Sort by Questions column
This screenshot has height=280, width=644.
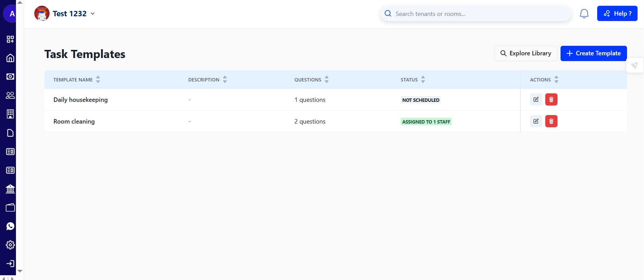point(326,80)
